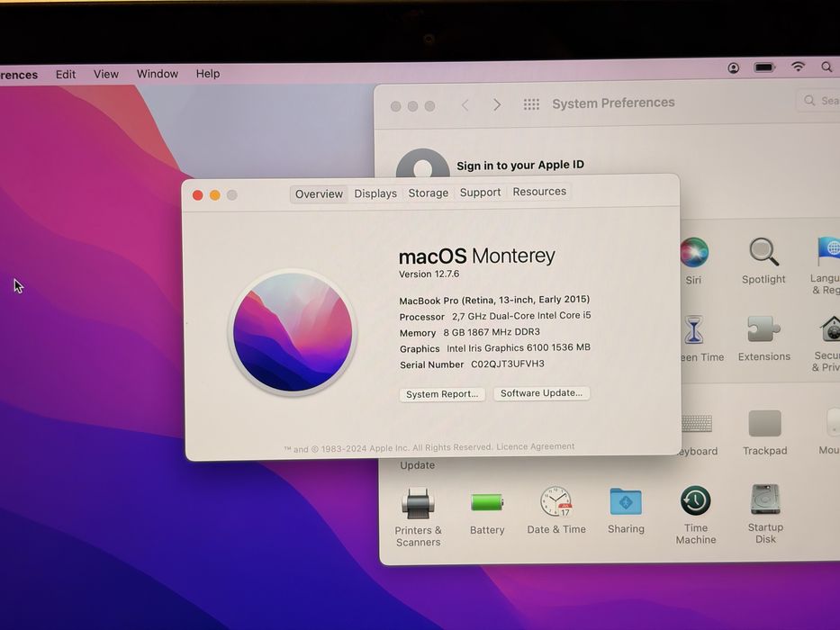The image size is (840, 630).
Task: Click MacBook Pro (Retina, 13-inch, Early 2015)
Action: click(494, 300)
